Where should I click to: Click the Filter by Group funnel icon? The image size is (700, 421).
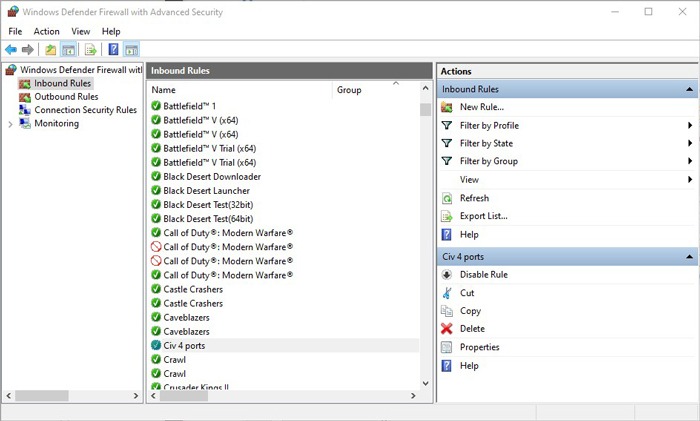(446, 161)
